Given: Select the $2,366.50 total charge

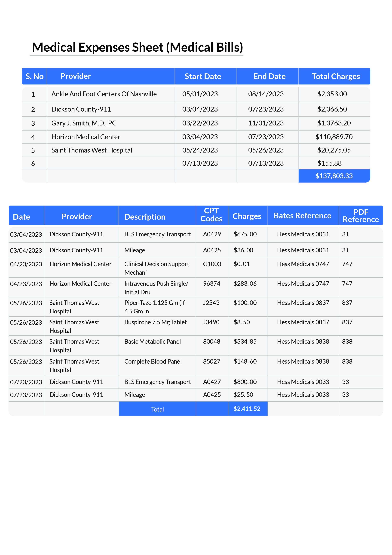Looking at the screenshot, I should [x=332, y=109].
